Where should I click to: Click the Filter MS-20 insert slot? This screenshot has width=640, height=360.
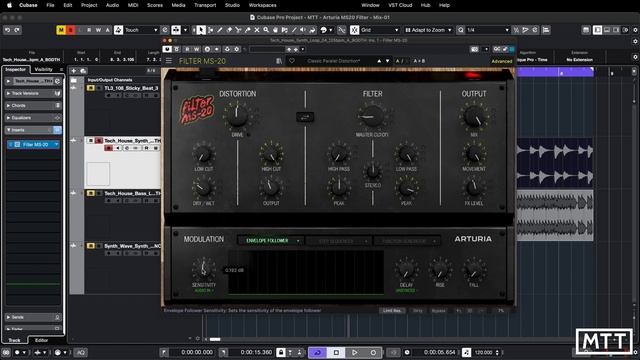34,144
